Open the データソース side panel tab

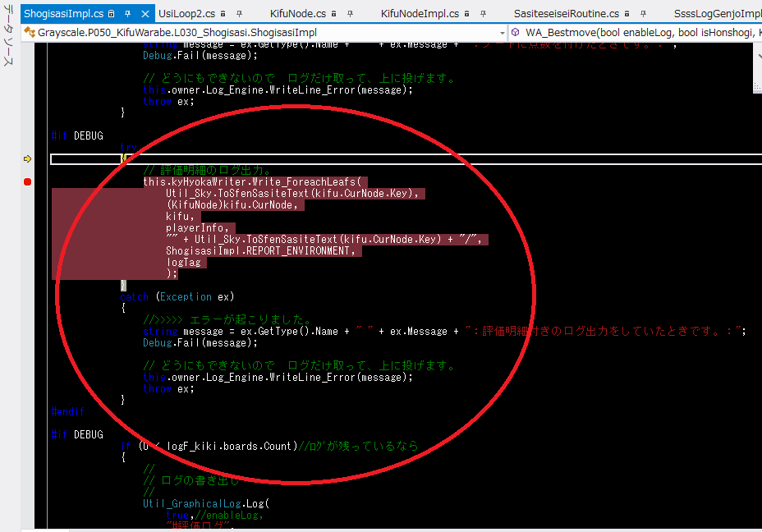9,35
